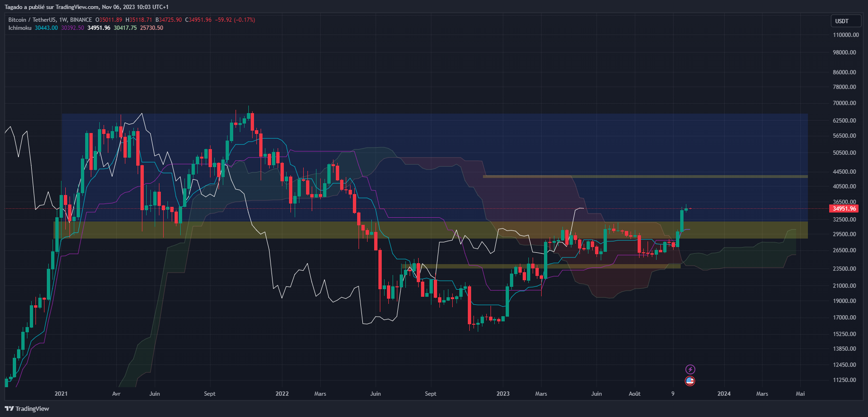Click the 11250.00 price axis label
Image resolution: width=868 pixels, height=417 pixels.
(x=844, y=380)
